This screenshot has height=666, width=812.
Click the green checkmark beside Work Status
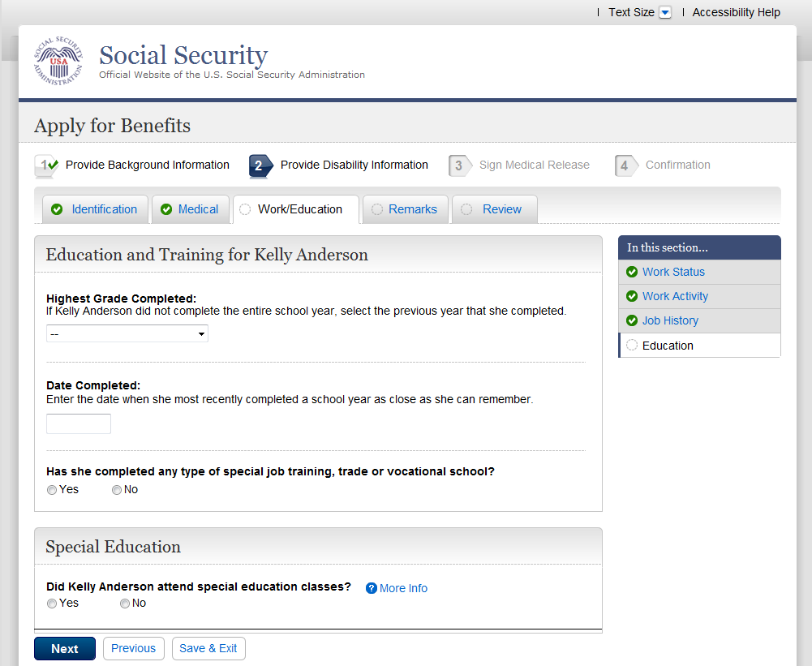(x=632, y=272)
